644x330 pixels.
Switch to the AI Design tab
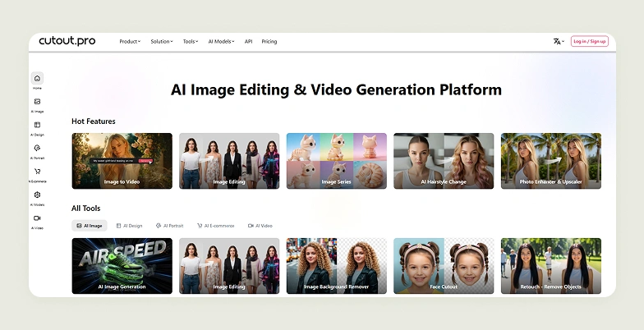pyautogui.click(x=130, y=226)
